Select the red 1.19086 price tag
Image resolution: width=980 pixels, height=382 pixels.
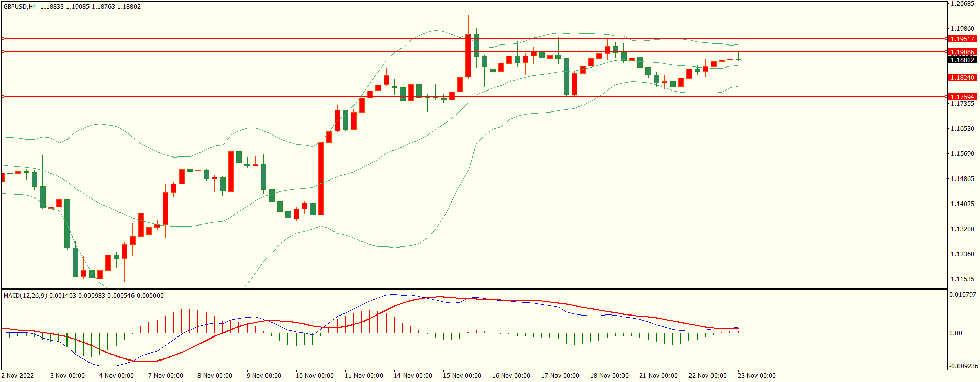point(962,52)
